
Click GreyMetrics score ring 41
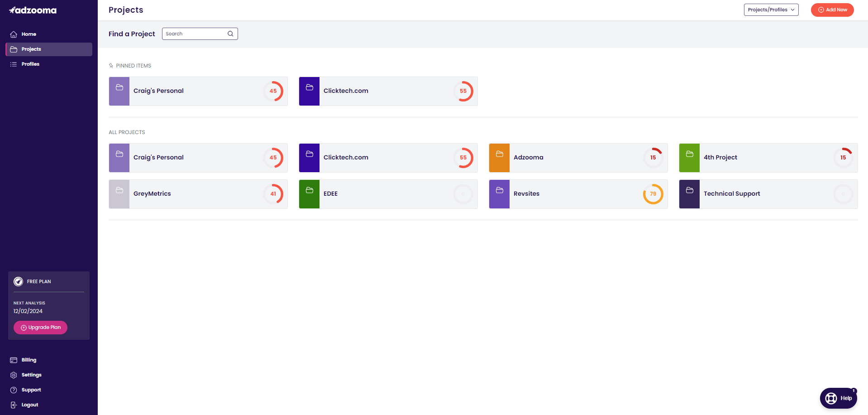click(x=273, y=194)
